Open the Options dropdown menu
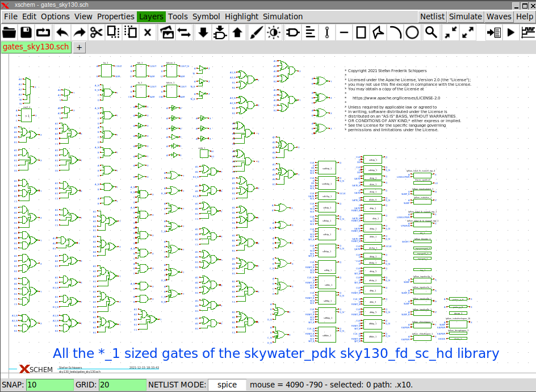Screen dimensions: 536x392 55,16
